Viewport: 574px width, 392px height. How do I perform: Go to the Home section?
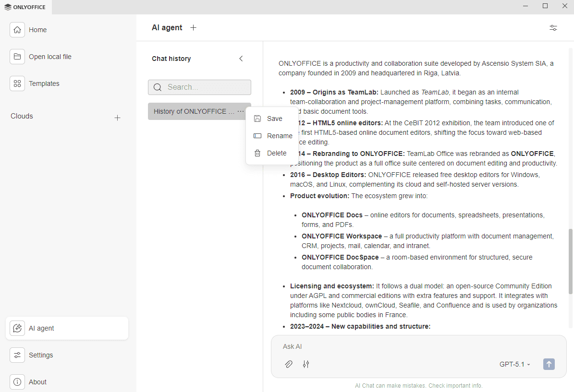(x=37, y=30)
